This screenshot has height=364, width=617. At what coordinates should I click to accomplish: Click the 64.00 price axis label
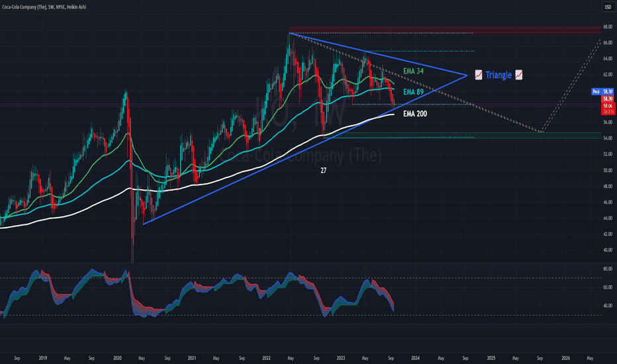[x=608, y=59]
